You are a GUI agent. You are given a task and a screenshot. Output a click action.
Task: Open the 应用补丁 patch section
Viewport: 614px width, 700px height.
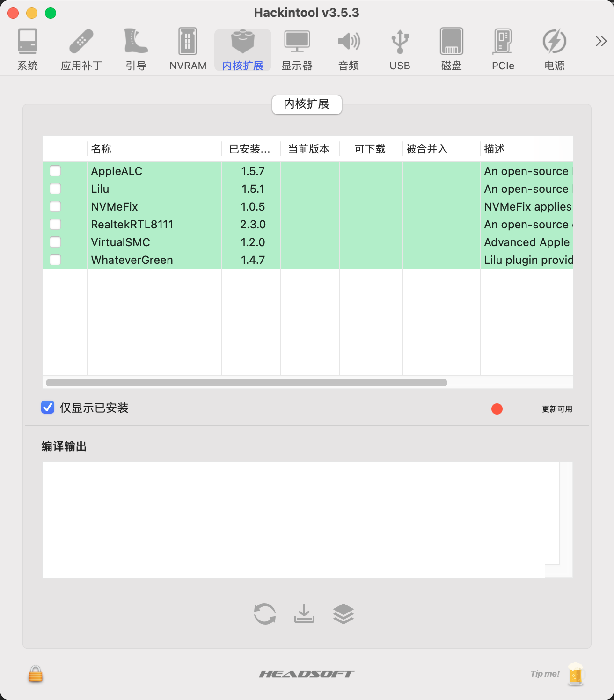click(81, 50)
